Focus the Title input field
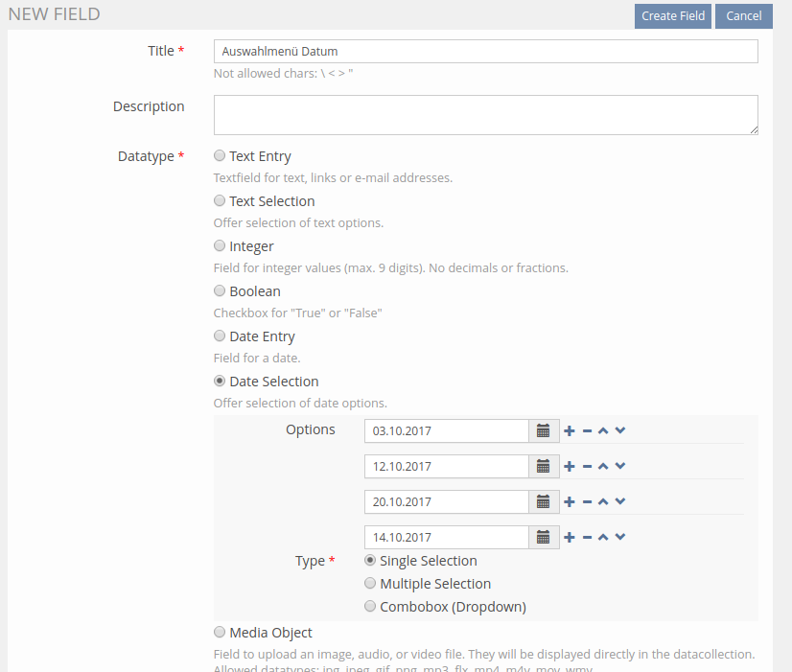The image size is (792, 672). click(485, 52)
